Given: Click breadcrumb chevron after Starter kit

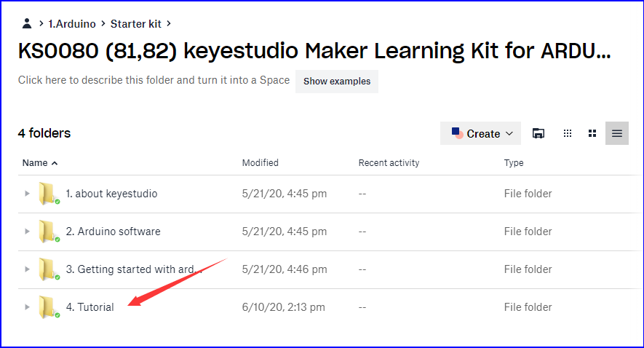Looking at the screenshot, I should click(x=169, y=24).
